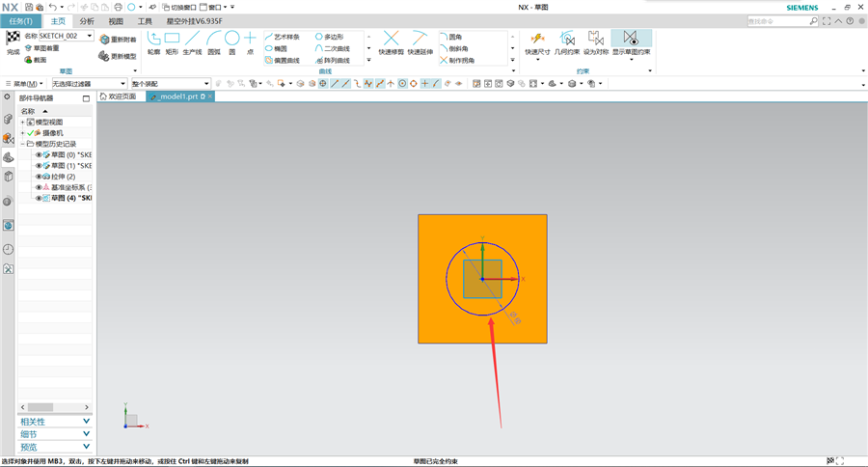Open 整个装配 selection scope dropdown
Screen dimensions: 868x467
[x=171, y=84]
